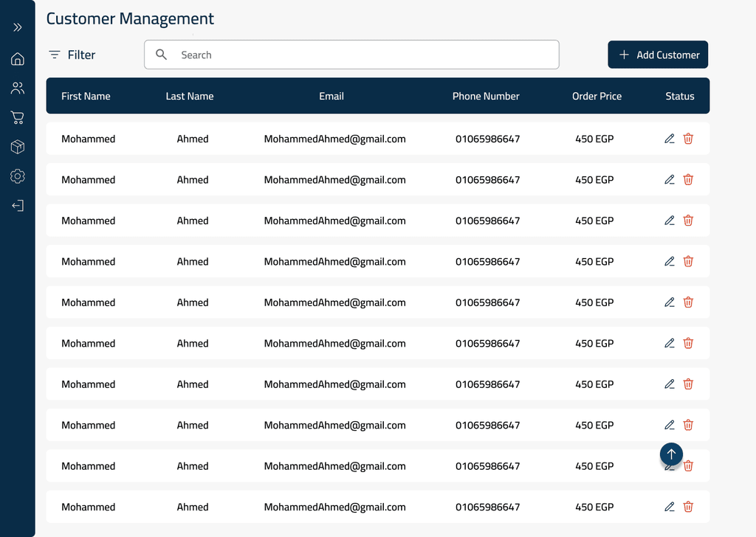Click the logout icon in sidebar
Viewport: 756px width, 537px height.
[x=18, y=206]
